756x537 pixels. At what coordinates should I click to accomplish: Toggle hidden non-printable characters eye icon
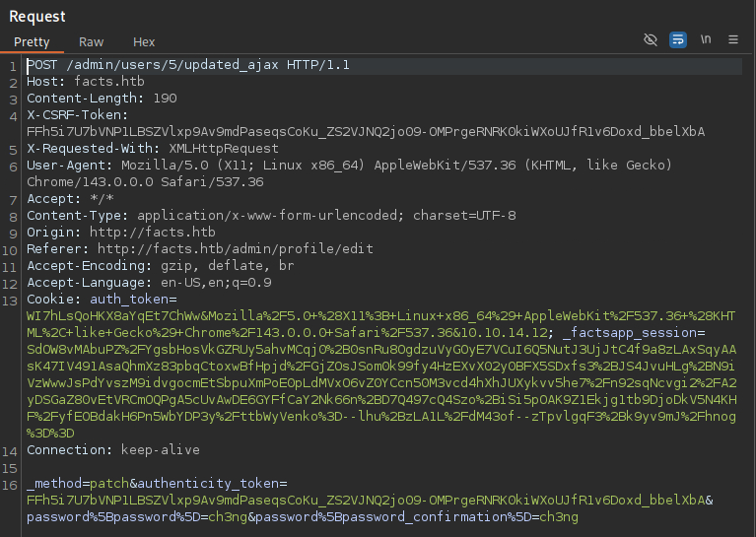coord(651,39)
